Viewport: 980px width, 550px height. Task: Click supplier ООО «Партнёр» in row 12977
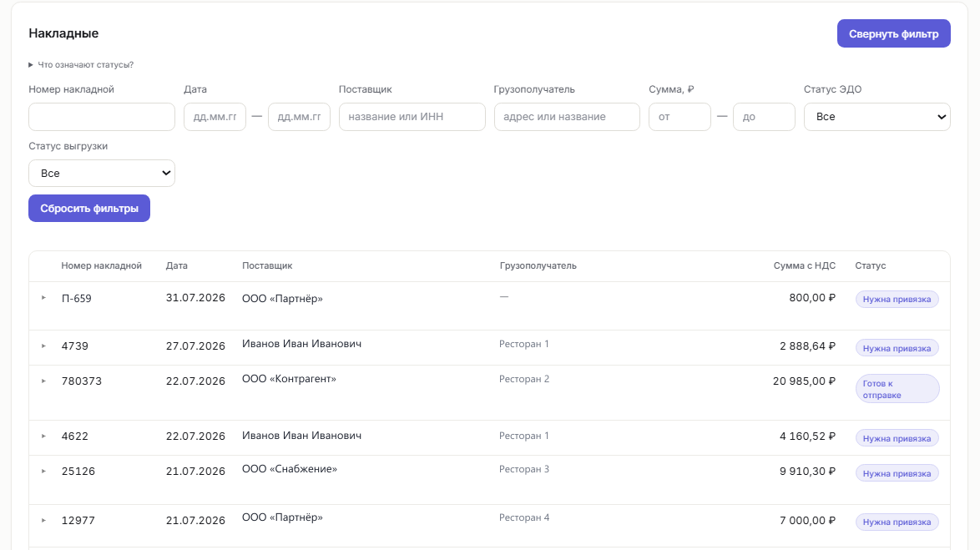coord(282,517)
